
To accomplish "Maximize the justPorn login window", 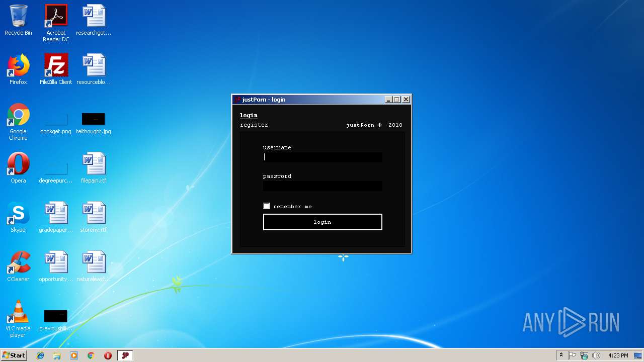I will coord(396,100).
